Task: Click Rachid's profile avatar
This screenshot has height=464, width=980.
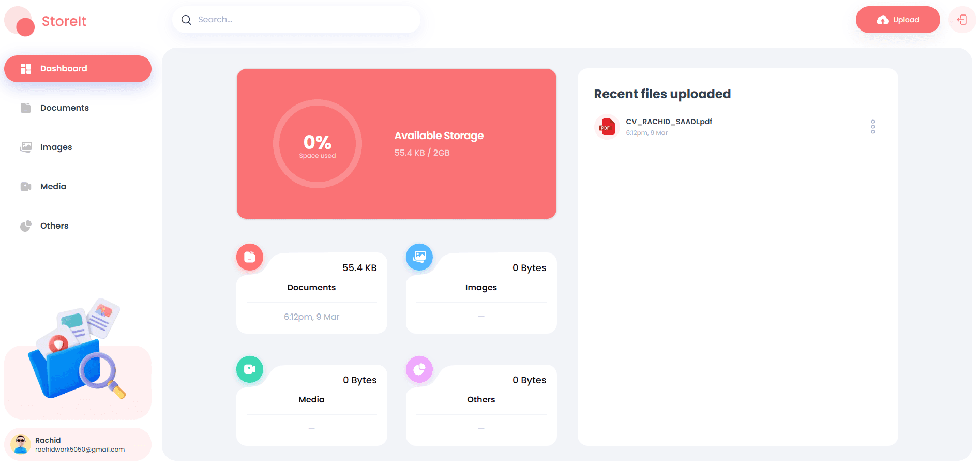Action: click(21, 444)
